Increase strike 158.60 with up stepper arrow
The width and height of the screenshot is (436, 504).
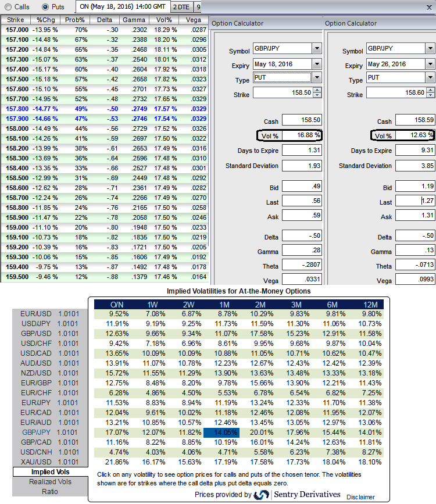tap(431, 90)
